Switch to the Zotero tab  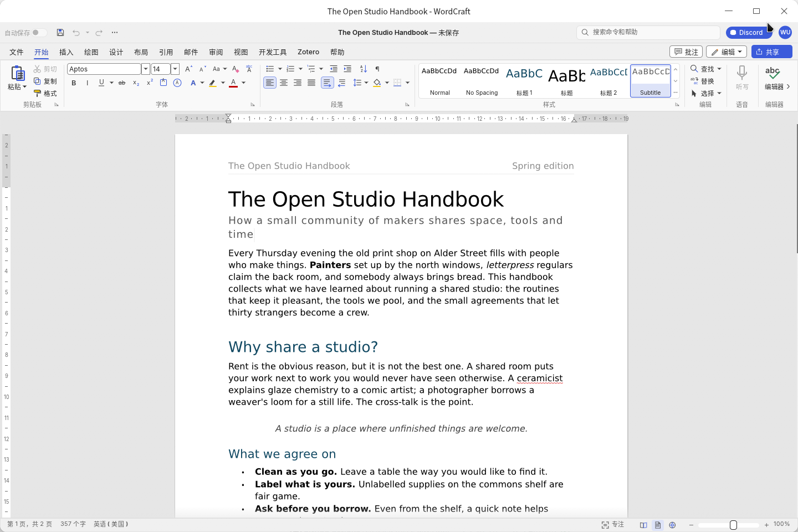point(308,52)
